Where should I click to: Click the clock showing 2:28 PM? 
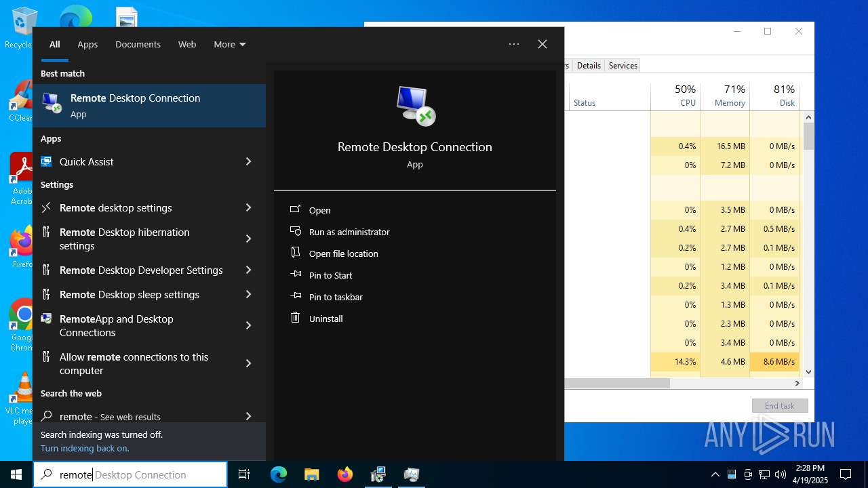point(810,468)
